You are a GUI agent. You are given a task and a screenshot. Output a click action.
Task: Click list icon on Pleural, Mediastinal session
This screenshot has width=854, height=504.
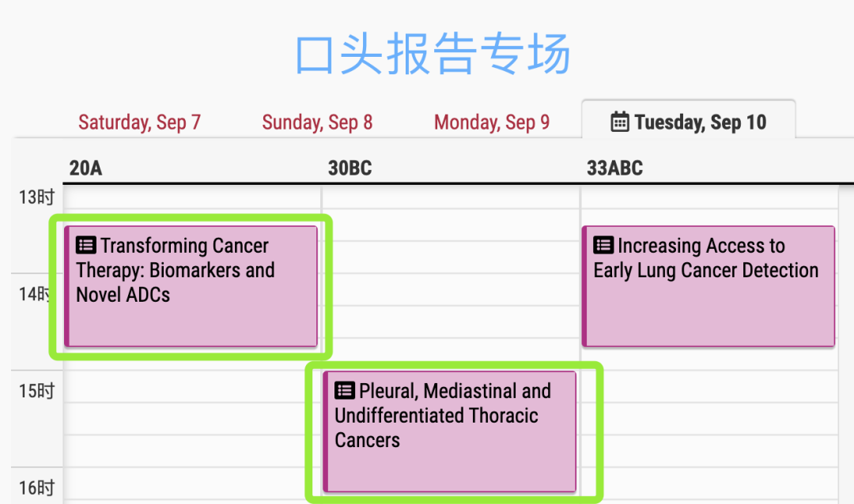point(345,390)
